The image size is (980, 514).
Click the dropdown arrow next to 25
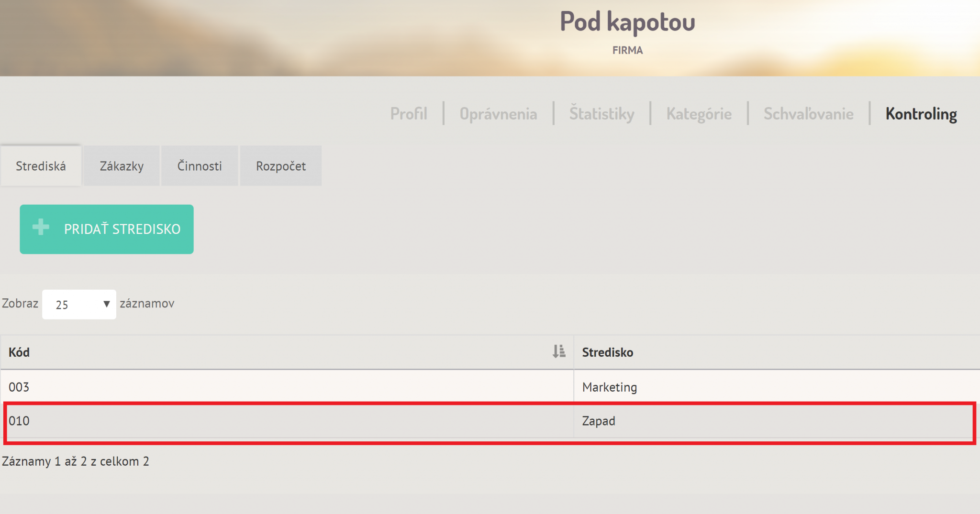click(106, 304)
